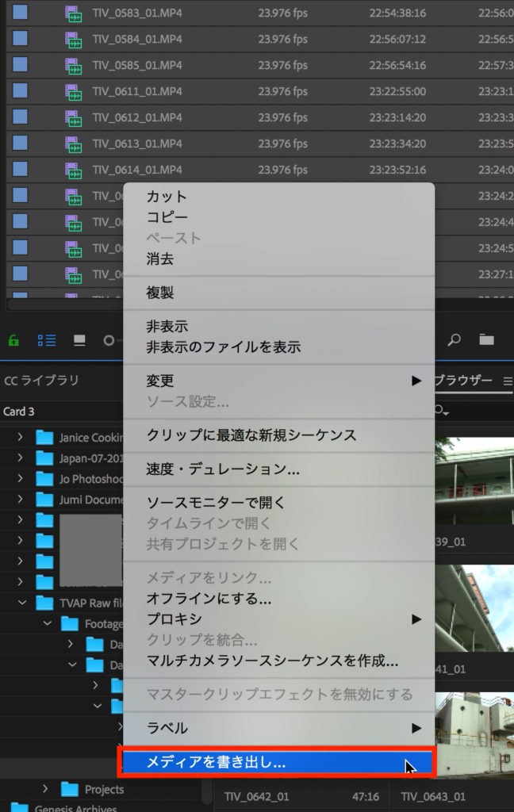This screenshot has width=514, height=812.
Task: Open the CC ライブラリ tab
Action: [41, 381]
